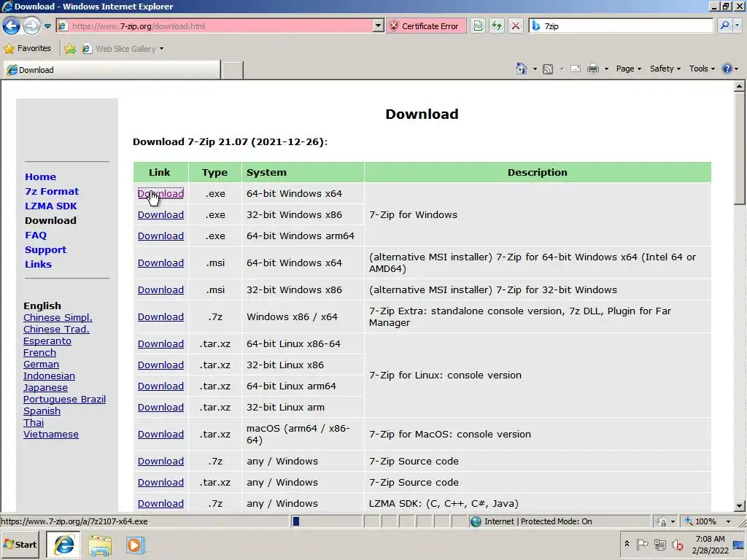Click the vertical scrollbar down arrow
The width and height of the screenshot is (747, 560).
click(740, 506)
